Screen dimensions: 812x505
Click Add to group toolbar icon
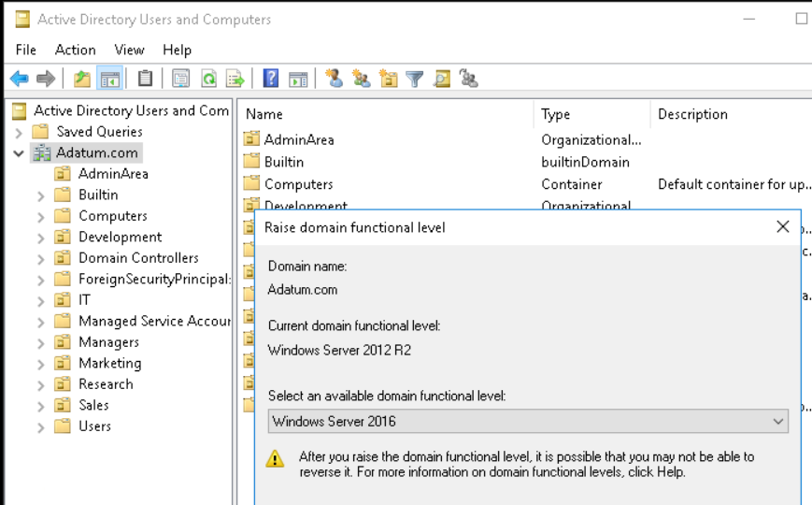point(469,79)
